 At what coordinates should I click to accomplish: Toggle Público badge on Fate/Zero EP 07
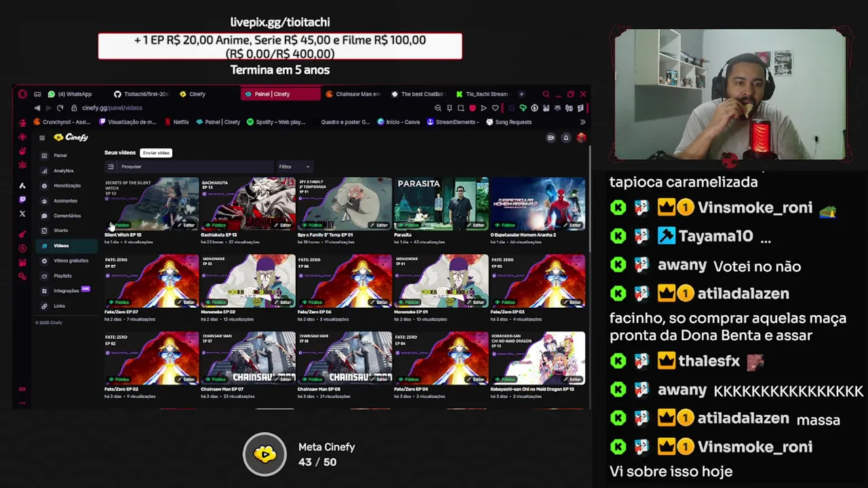pyautogui.click(x=119, y=302)
